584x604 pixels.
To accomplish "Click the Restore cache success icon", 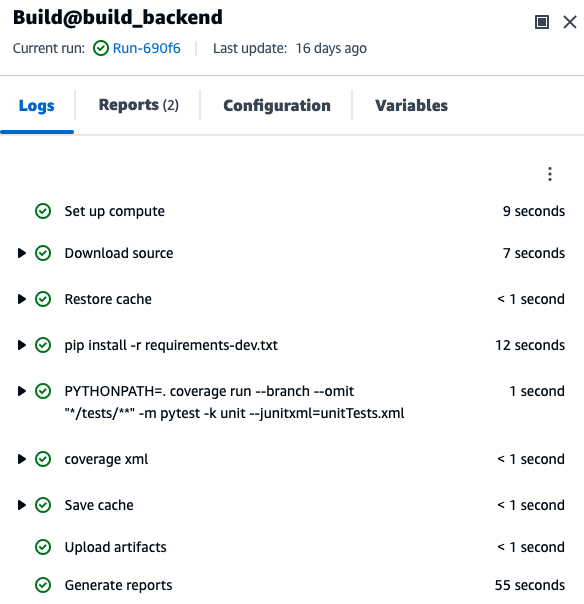I will (43, 299).
